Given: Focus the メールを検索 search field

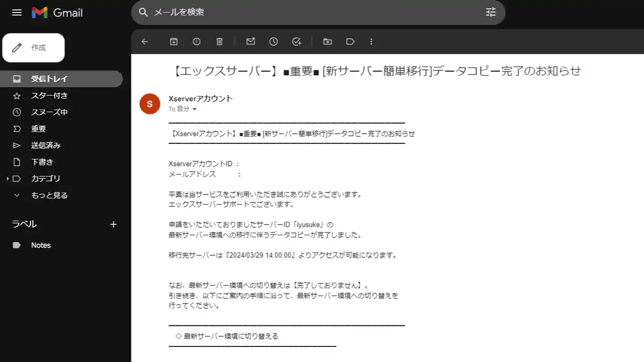Looking at the screenshot, I should pyautogui.click(x=317, y=12).
